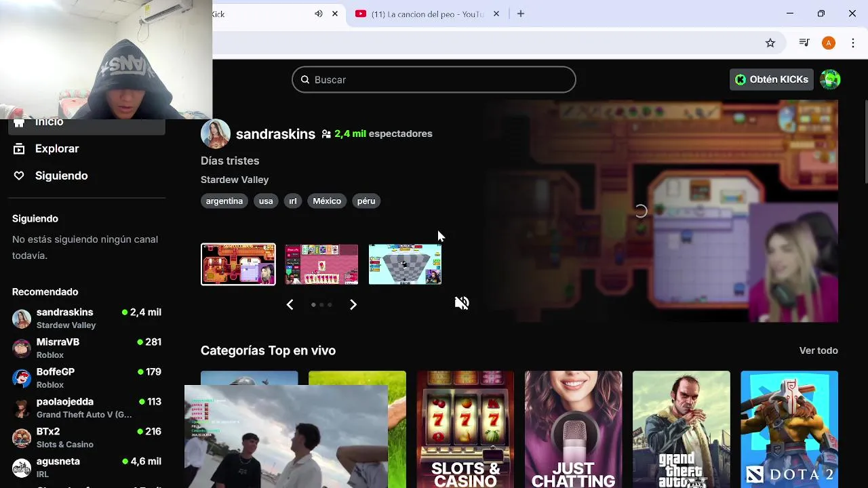Open Chrome three-dot menu
Viewport: 868px width, 488px height.
(853, 43)
